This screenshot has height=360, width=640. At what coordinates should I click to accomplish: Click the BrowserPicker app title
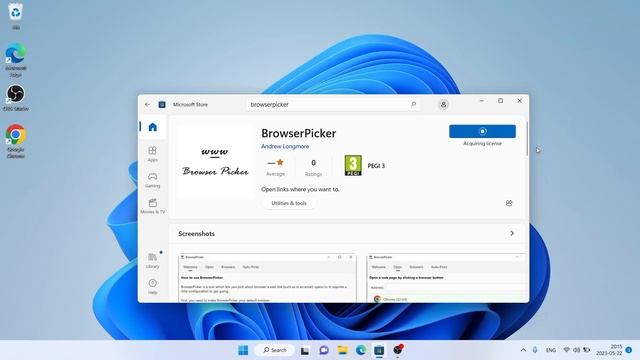coord(298,133)
